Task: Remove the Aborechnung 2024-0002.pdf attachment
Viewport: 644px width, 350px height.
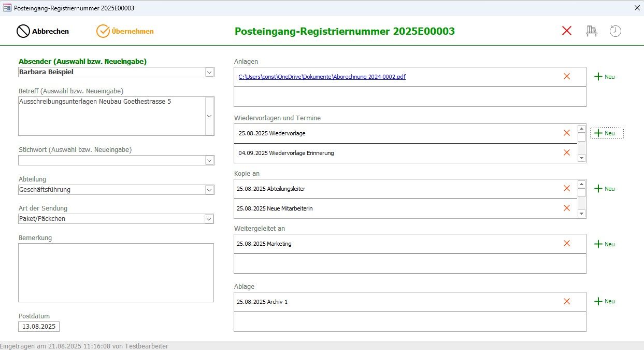Action: click(x=566, y=76)
